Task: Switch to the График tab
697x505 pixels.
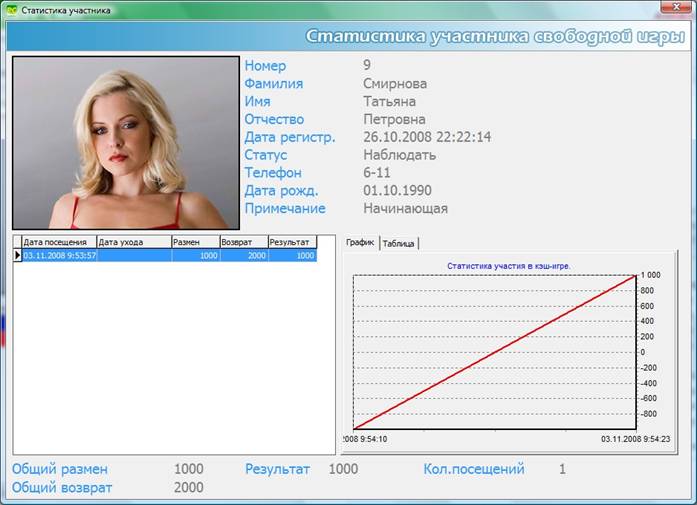Action: click(x=360, y=243)
